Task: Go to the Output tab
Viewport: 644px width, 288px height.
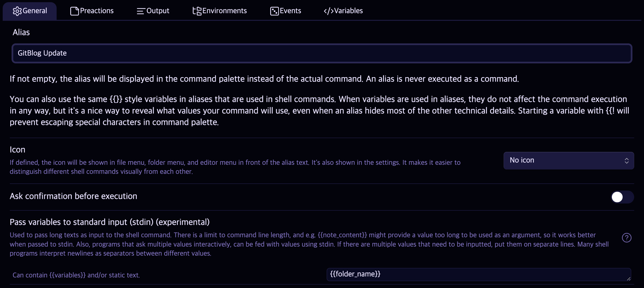Action: pos(153,11)
